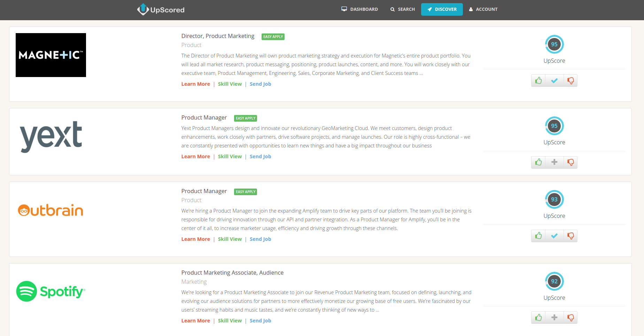Open Skill View for Yext job
Viewport: 644px width, 336px height.
point(230,156)
